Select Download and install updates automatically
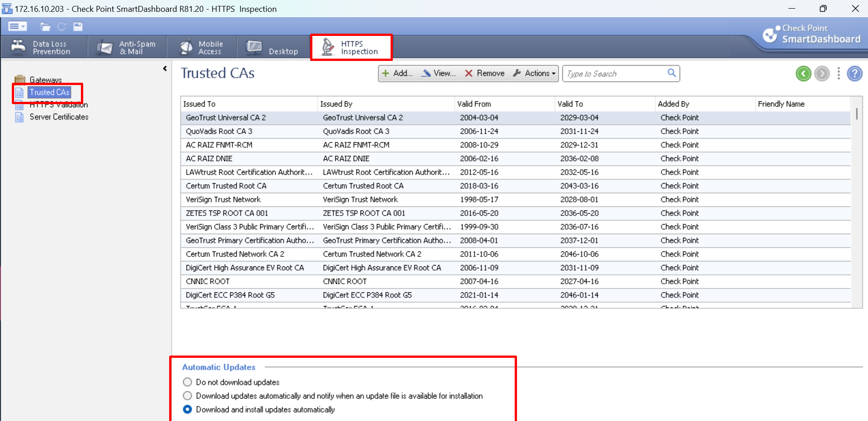This screenshot has width=868, height=421. pyautogui.click(x=187, y=409)
